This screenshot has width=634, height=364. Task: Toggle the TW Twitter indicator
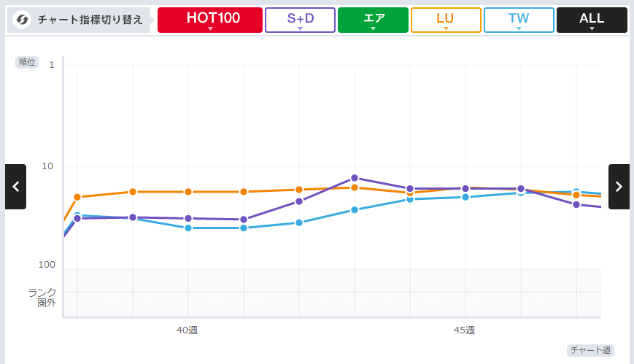click(x=519, y=20)
